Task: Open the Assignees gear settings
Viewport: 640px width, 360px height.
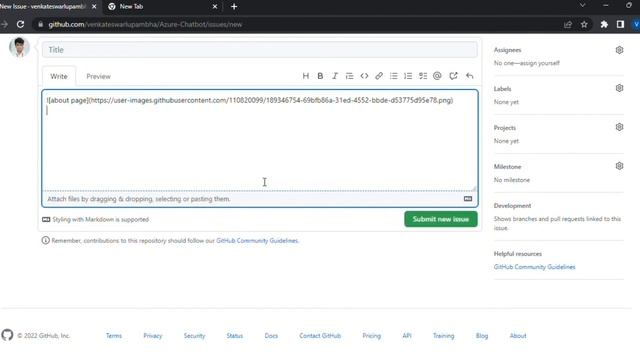Action: point(619,50)
